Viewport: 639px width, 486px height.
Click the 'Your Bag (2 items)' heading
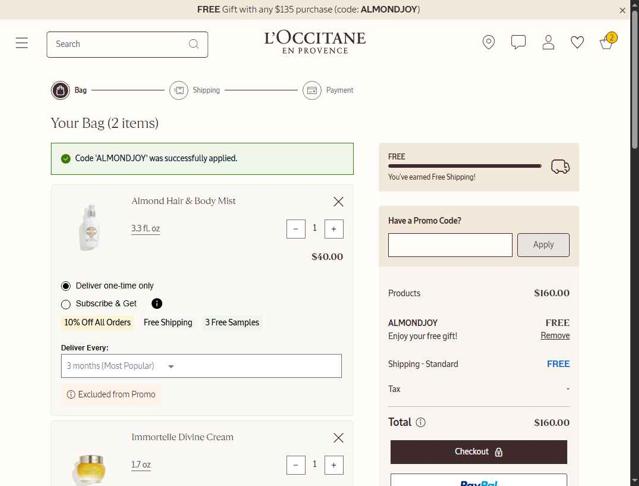tap(105, 123)
